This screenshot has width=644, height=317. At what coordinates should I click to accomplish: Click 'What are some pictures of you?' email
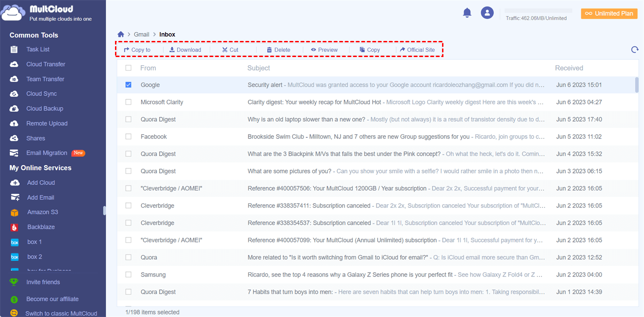(289, 171)
